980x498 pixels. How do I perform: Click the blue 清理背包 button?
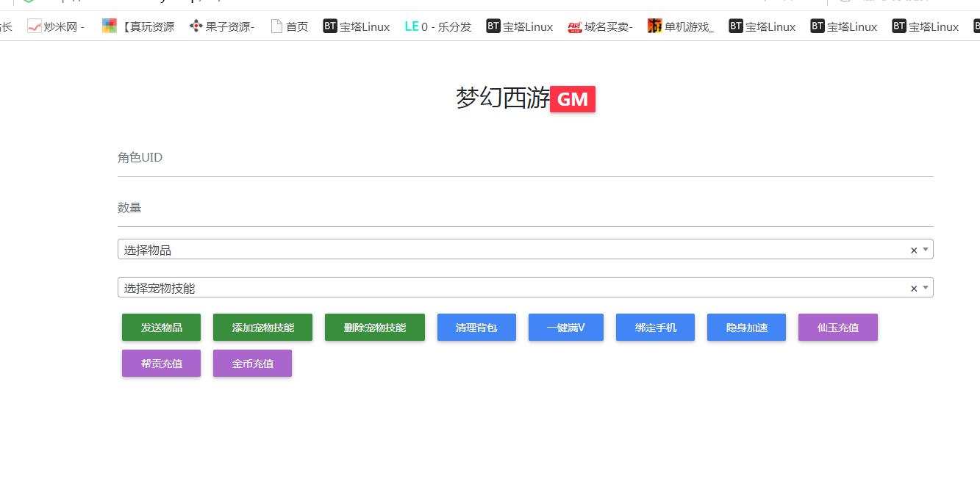tap(476, 328)
